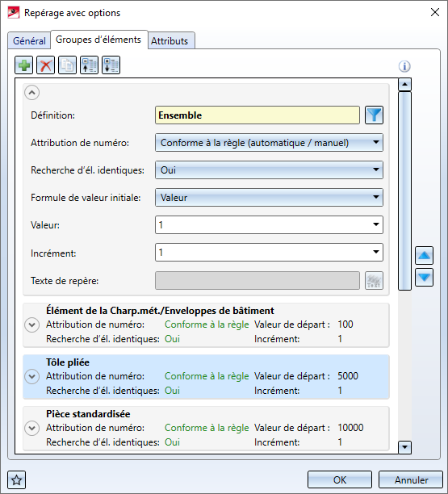Image resolution: width=448 pixels, height=494 pixels.
Task: Open the Valeur combo box arrow
Action: coord(376,224)
